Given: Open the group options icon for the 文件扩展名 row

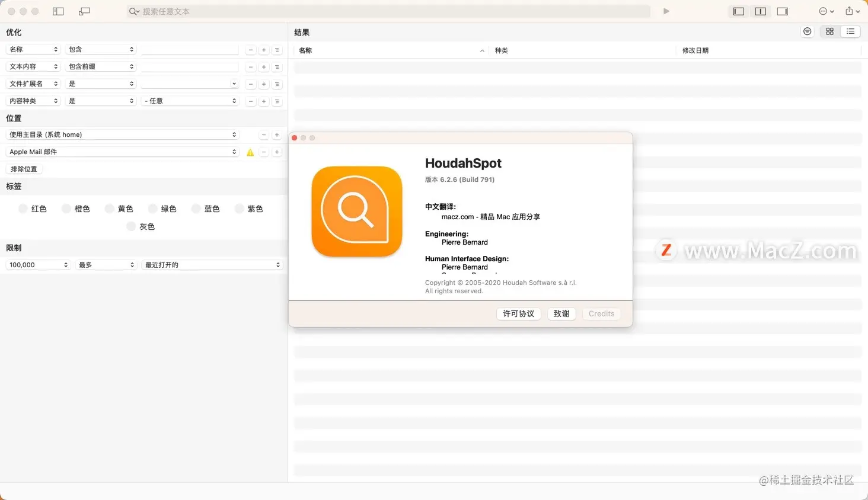Looking at the screenshot, I should [x=277, y=84].
